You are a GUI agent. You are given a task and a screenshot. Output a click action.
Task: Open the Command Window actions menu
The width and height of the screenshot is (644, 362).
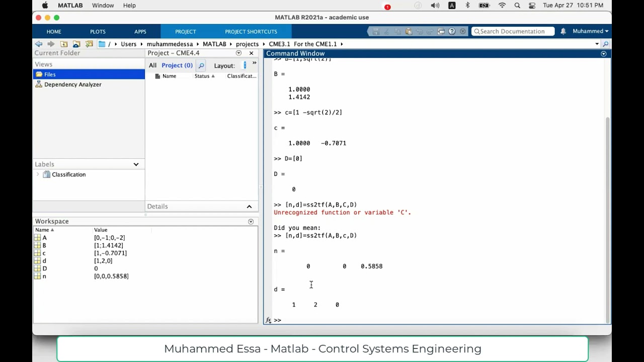[x=604, y=53]
